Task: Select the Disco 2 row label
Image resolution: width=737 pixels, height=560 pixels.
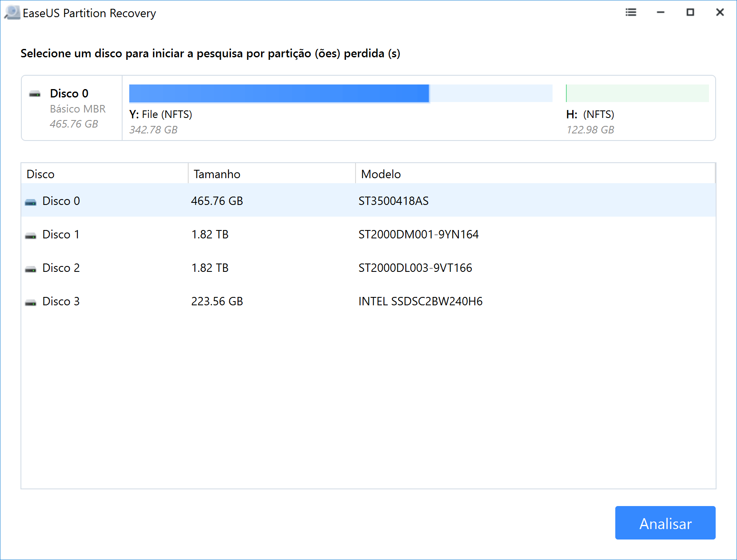Action: pyautogui.click(x=61, y=268)
